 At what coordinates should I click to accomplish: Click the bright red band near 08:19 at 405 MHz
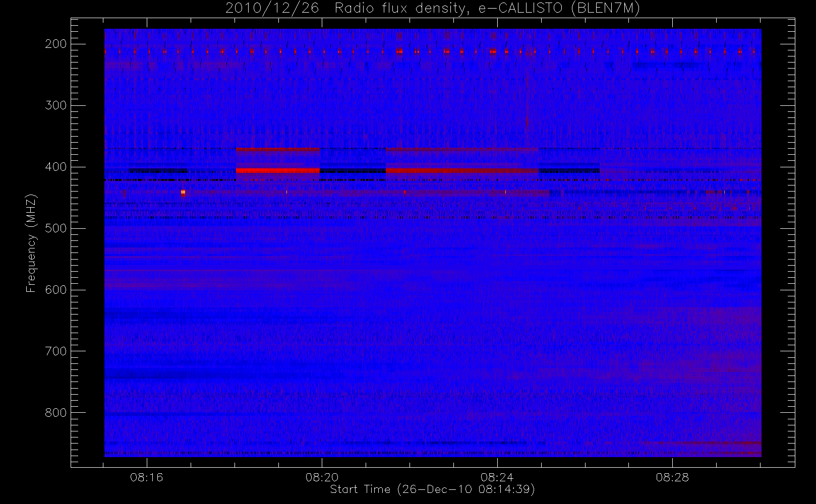click(x=277, y=171)
